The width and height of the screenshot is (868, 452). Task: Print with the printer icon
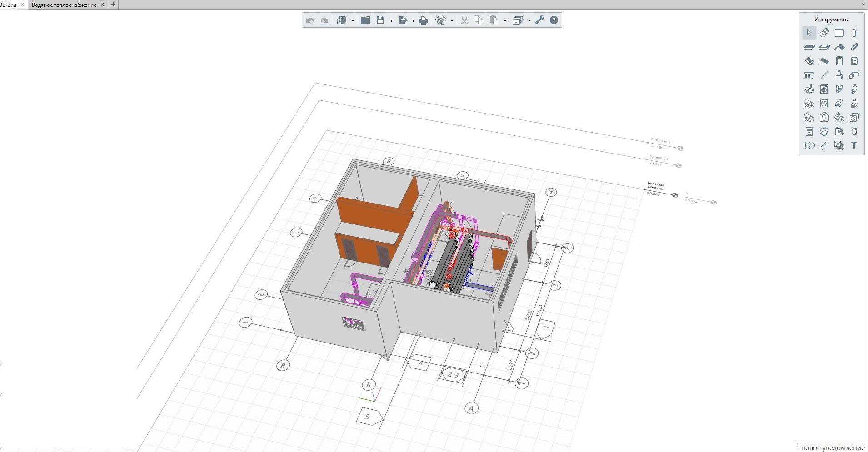[x=424, y=20]
